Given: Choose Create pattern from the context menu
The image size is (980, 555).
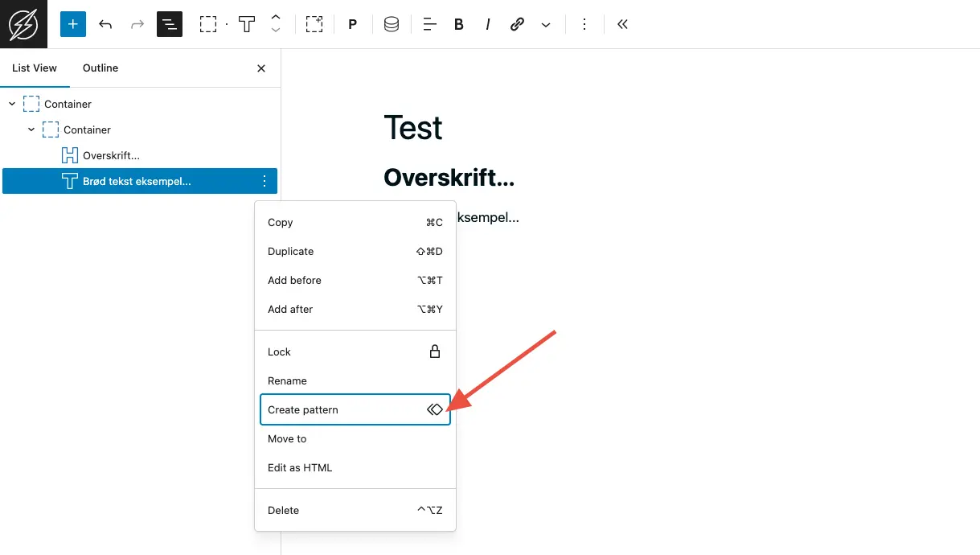Looking at the screenshot, I should pyautogui.click(x=355, y=409).
